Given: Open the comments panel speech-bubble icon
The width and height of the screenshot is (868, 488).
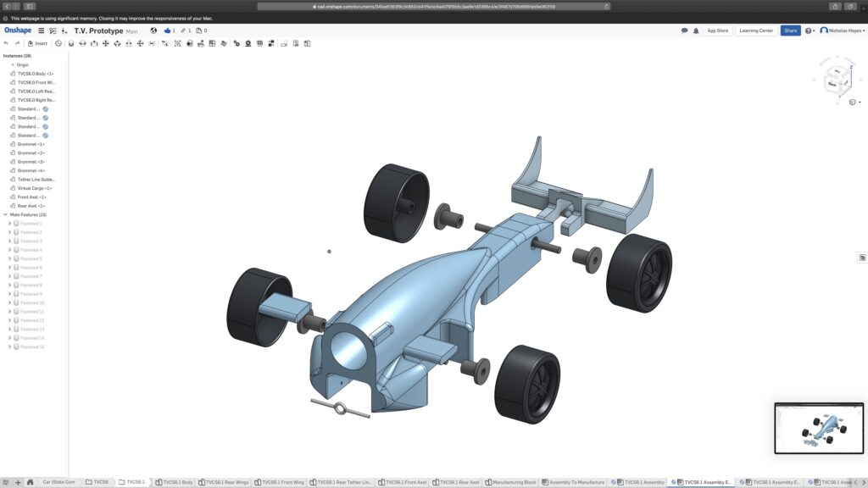Looking at the screenshot, I should [684, 30].
